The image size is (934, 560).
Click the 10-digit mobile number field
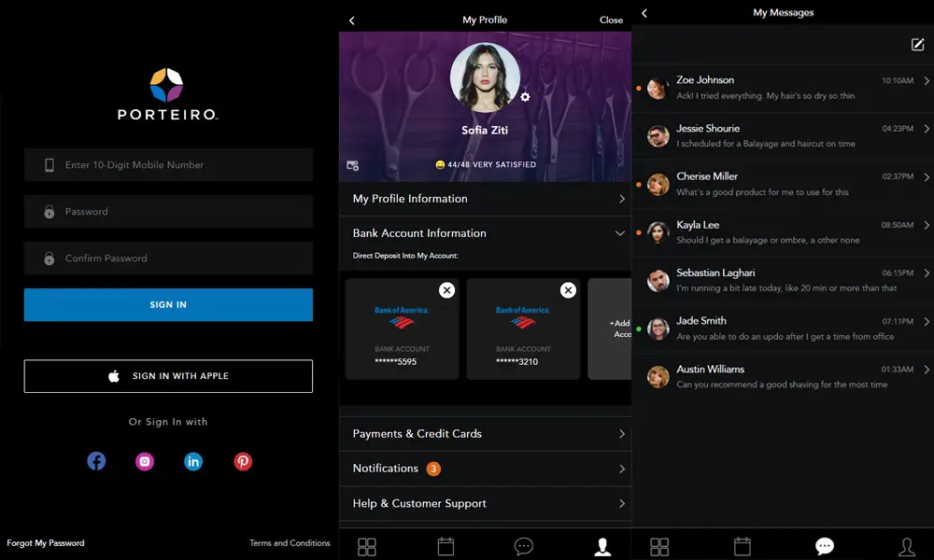pos(168,165)
